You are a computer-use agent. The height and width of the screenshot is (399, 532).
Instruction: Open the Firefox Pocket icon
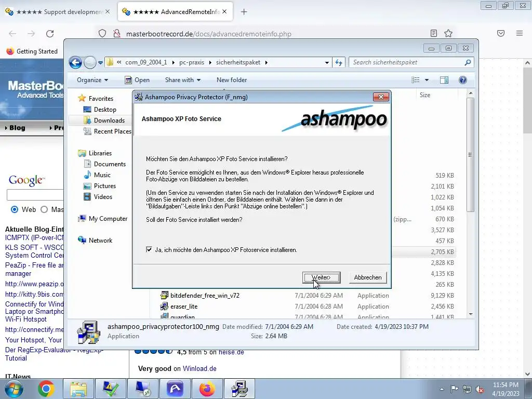click(501, 33)
